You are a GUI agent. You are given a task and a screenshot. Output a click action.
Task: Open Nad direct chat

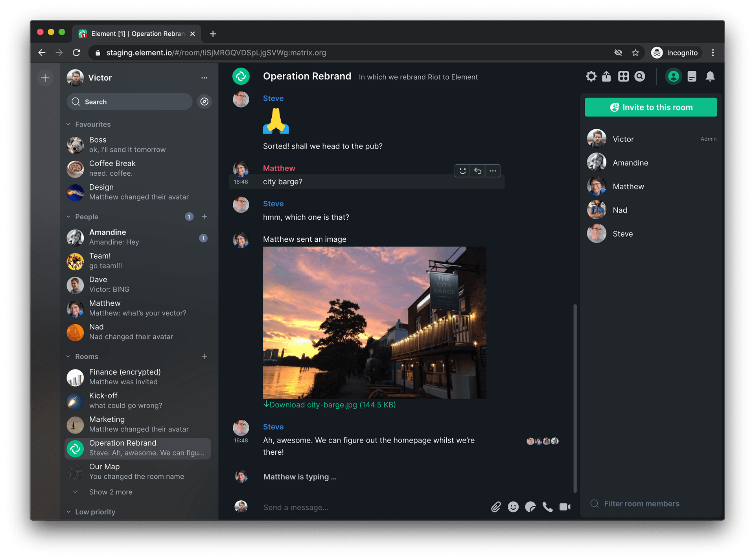tap(138, 332)
